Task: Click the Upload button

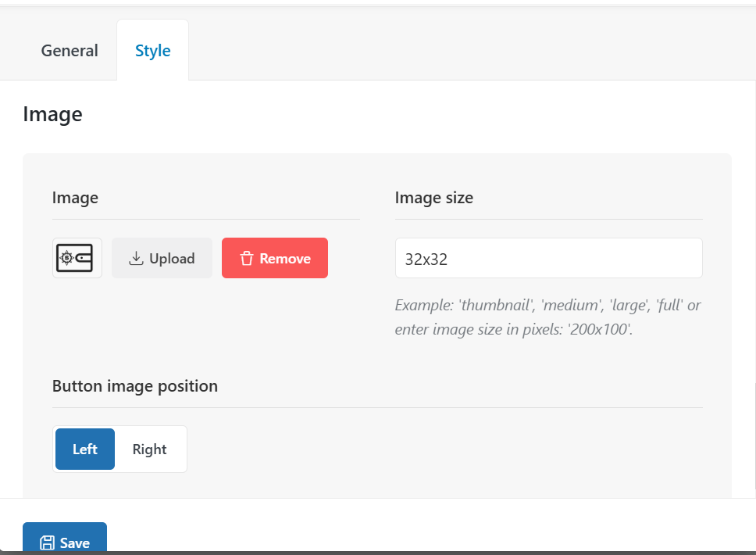Action: tap(162, 258)
